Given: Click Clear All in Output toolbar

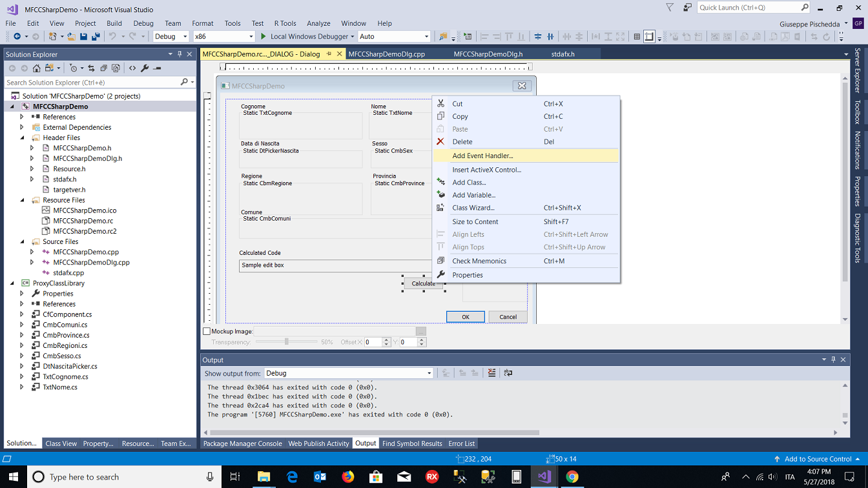Looking at the screenshot, I should (491, 373).
